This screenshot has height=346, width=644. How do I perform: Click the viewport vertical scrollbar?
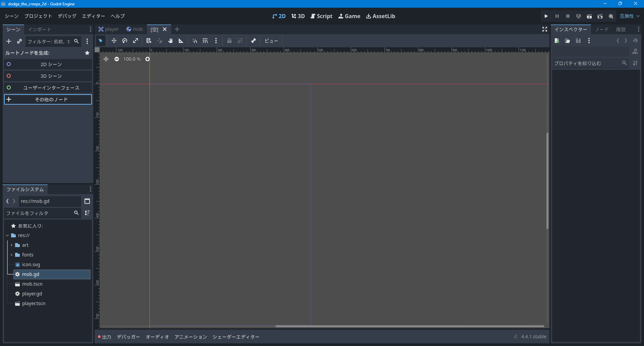547,181
